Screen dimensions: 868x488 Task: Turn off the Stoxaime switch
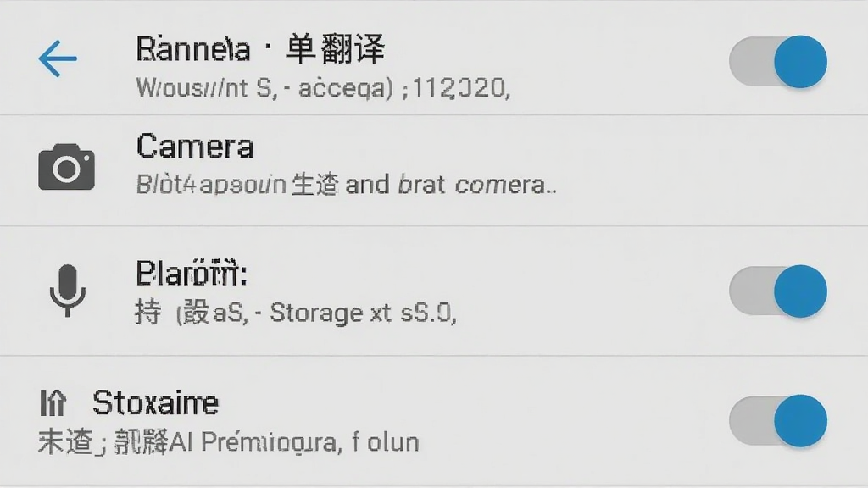point(778,421)
